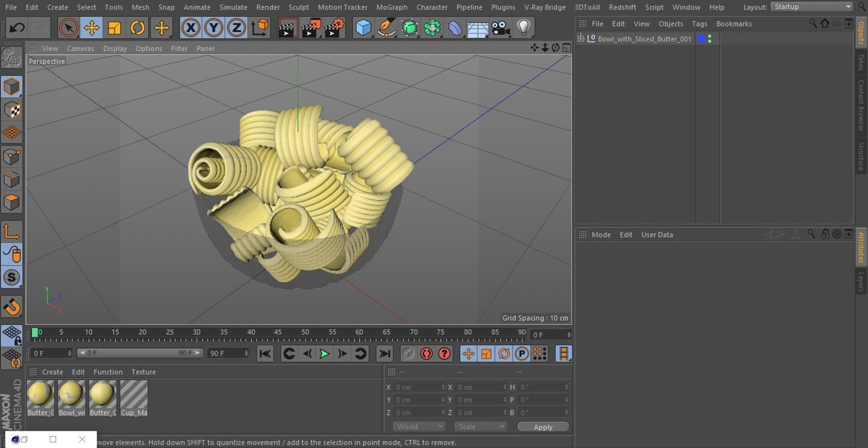Expand Bowl_with_Sliced_Butter_001 object tree

[x=581, y=38]
